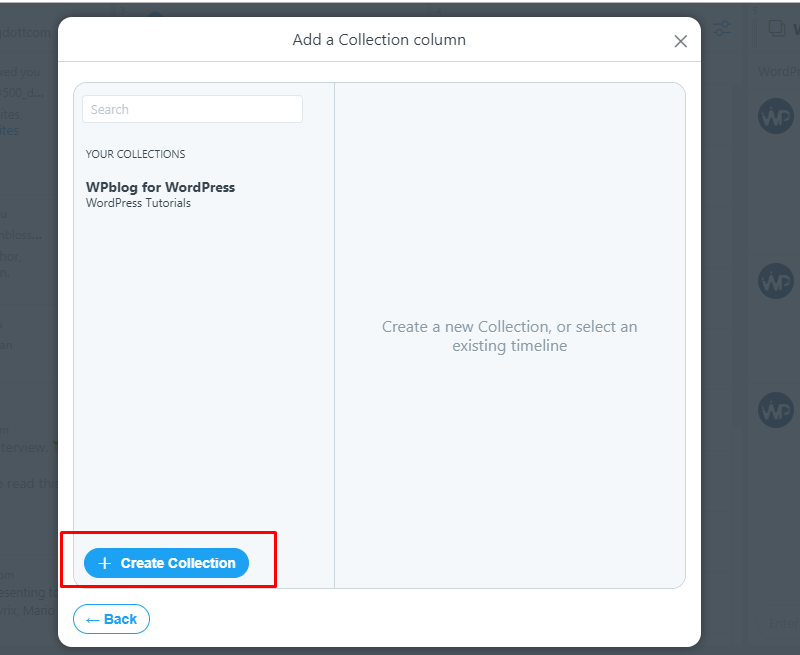This screenshot has height=655, width=800.
Task: Go back using the Back button
Action: click(x=111, y=619)
